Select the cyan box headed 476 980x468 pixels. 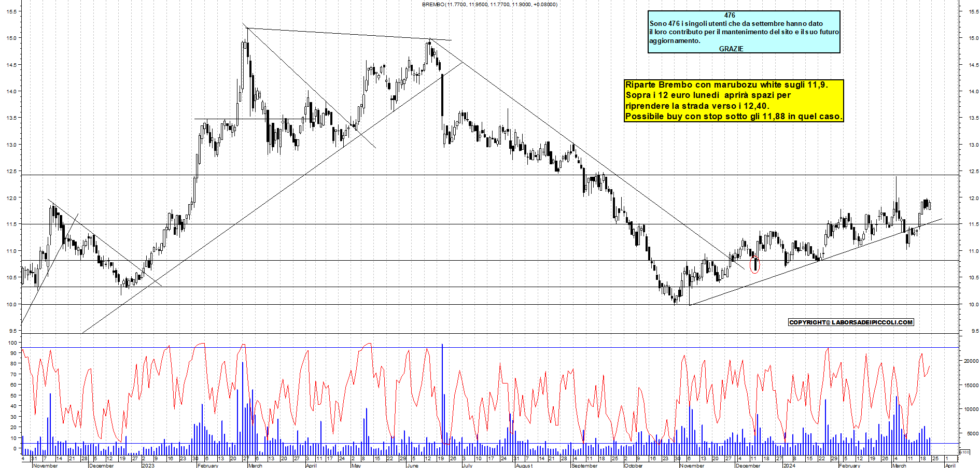[744, 32]
